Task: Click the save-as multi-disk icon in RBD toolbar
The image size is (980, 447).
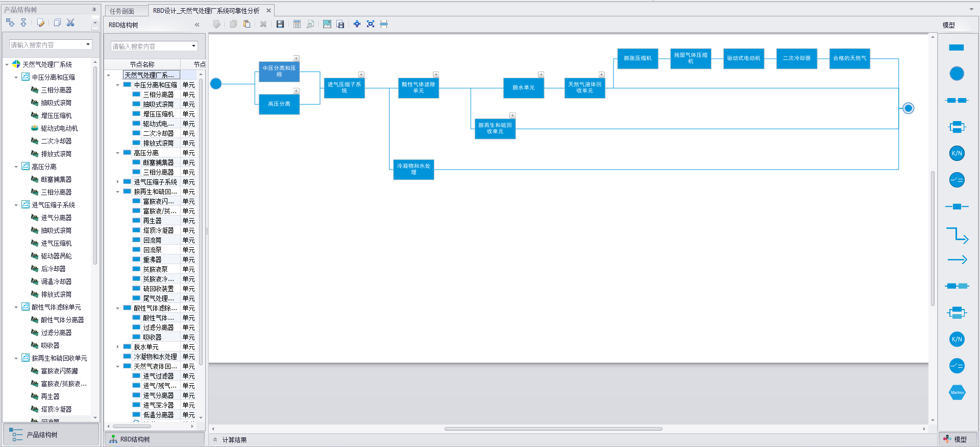Action: pyautogui.click(x=340, y=24)
